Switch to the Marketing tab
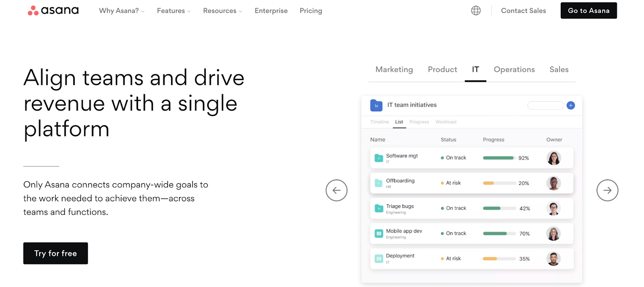 point(394,69)
